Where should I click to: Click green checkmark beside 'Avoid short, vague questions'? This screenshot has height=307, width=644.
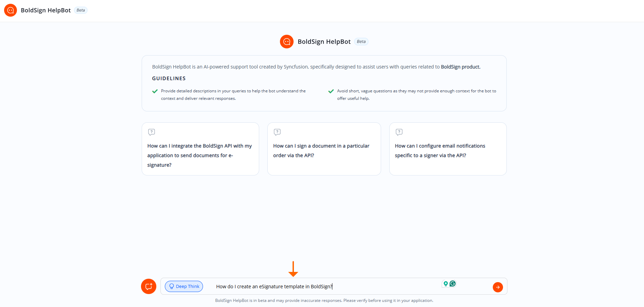coord(331,91)
